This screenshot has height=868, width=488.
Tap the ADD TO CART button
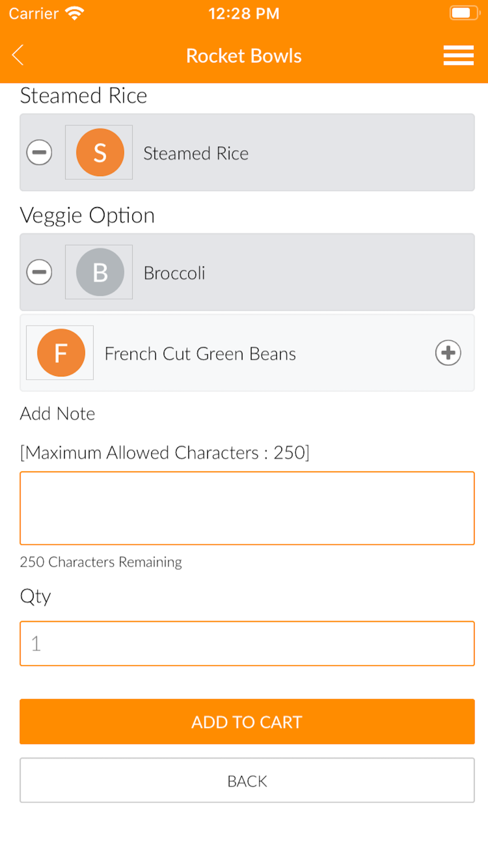tap(247, 722)
